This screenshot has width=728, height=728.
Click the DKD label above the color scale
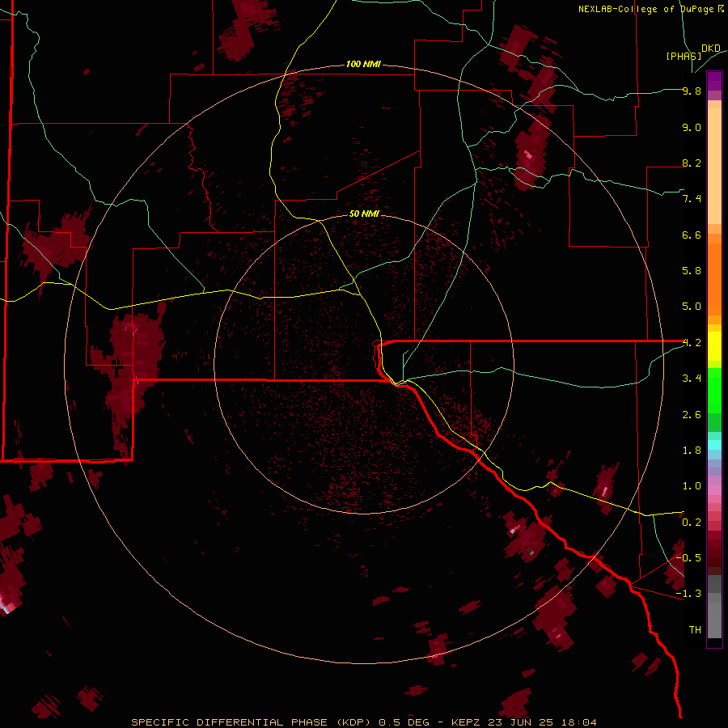[710, 49]
